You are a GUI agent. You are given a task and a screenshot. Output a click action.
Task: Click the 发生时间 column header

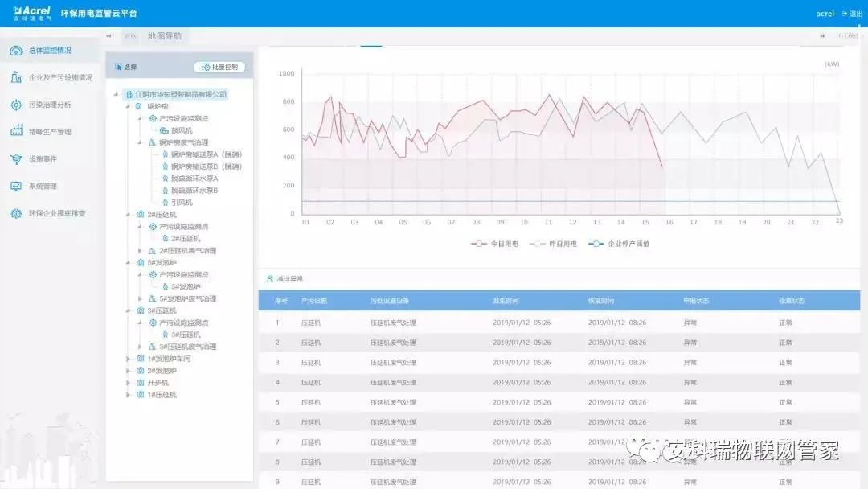point(506,301)
